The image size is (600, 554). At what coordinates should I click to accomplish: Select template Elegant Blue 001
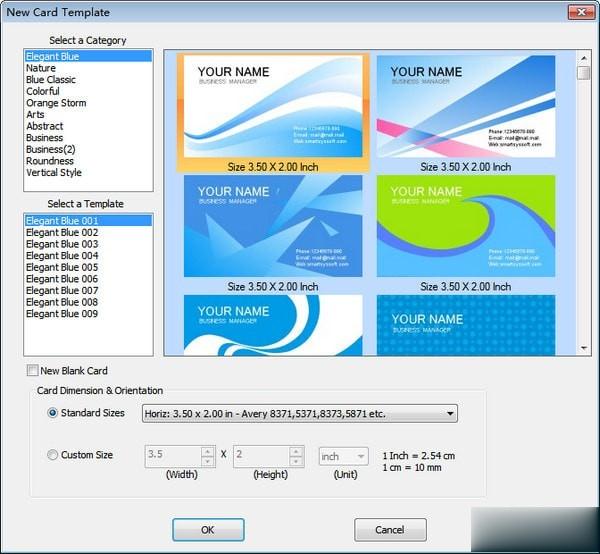pos(88,221)
